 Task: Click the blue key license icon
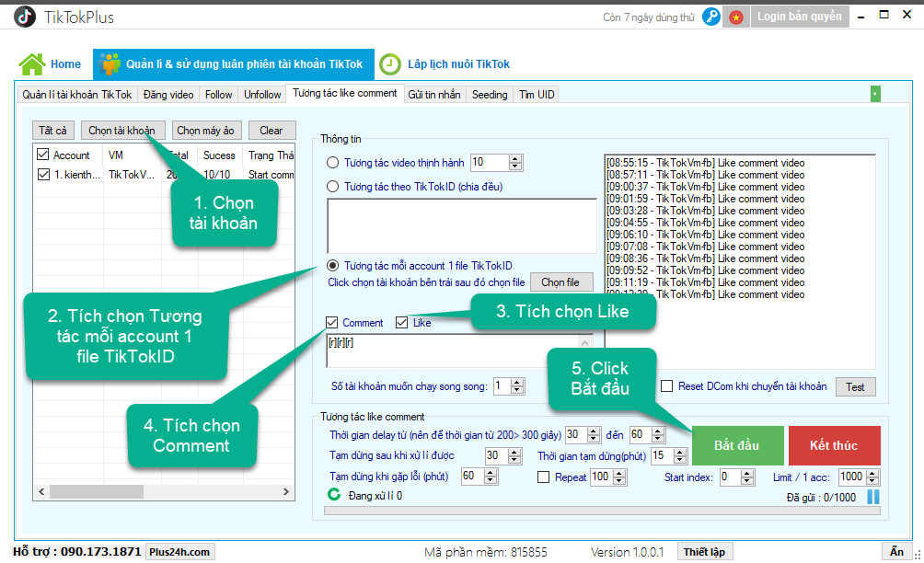[711, 17]
